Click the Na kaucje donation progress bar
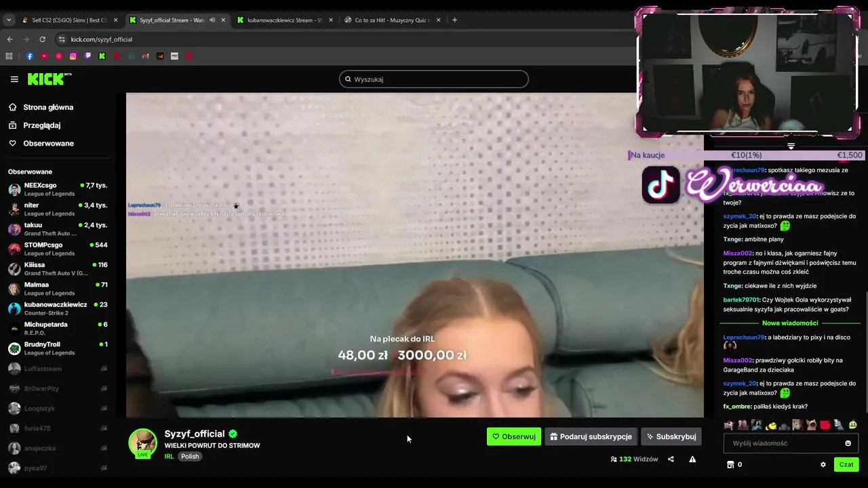868x488 pixels. tap(746, 155)
